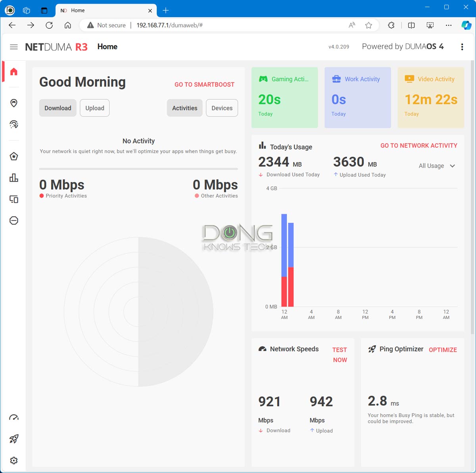Click the first bar in usage chart
Image resolution: width=476 pixels, height=473 pixels.
click(x=284, y=260)
